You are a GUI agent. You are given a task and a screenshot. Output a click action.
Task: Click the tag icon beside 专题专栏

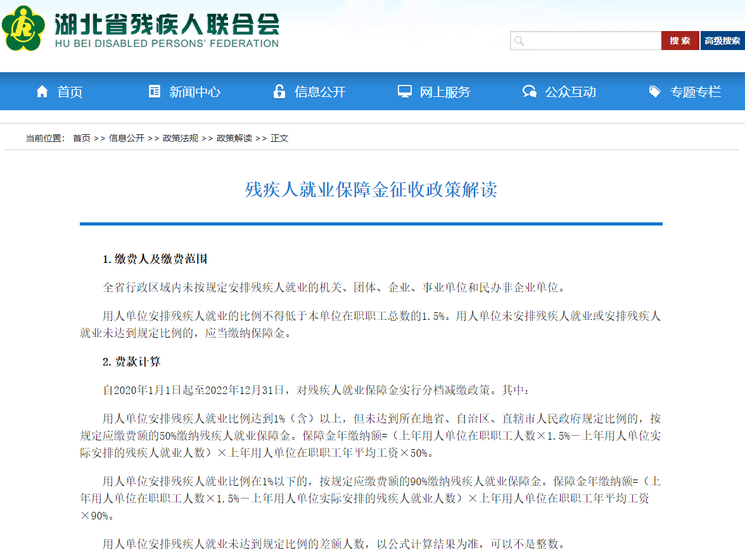point(655,91)
